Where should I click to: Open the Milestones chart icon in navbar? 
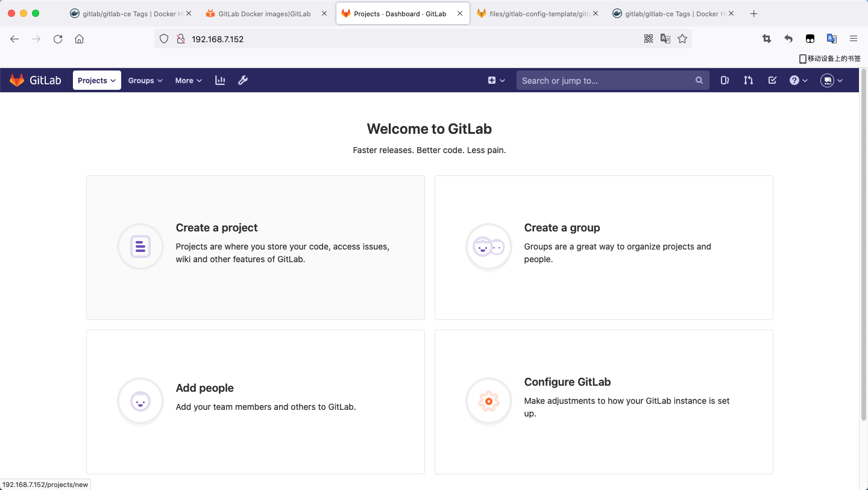220,80
